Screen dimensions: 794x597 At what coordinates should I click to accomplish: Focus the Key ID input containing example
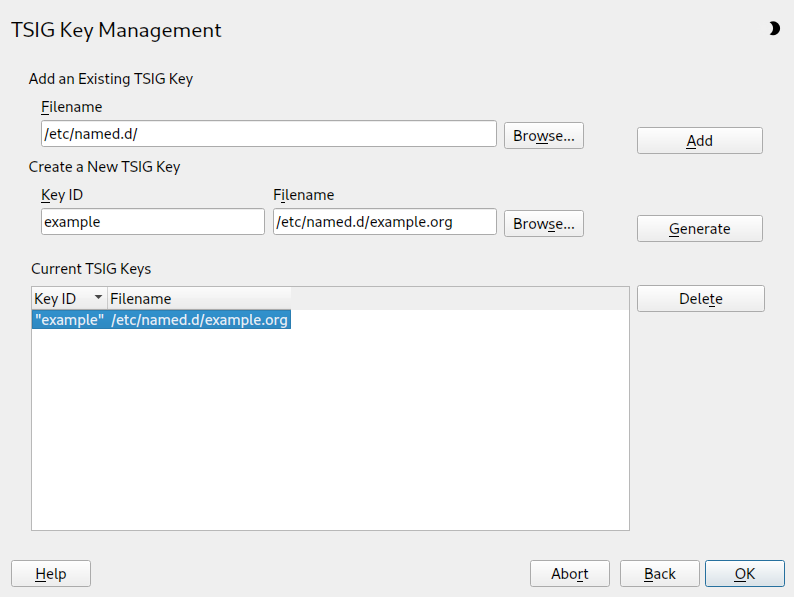pos(152,222)
